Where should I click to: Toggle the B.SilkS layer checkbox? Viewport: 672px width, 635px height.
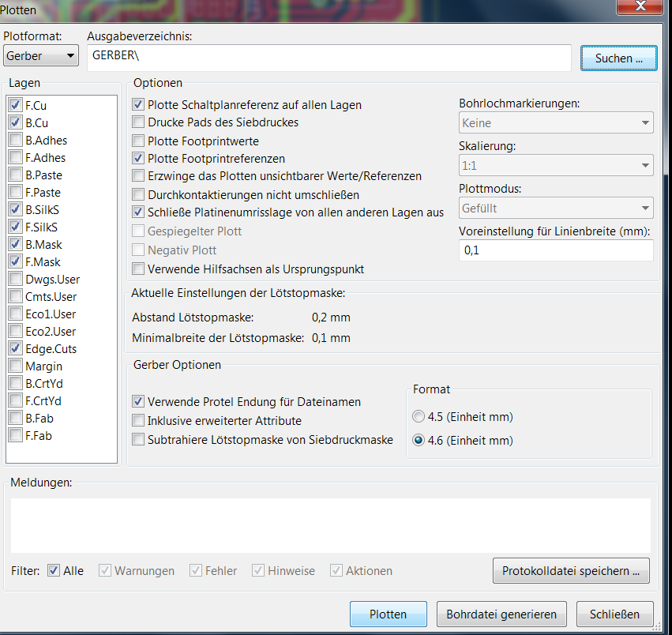16,209
